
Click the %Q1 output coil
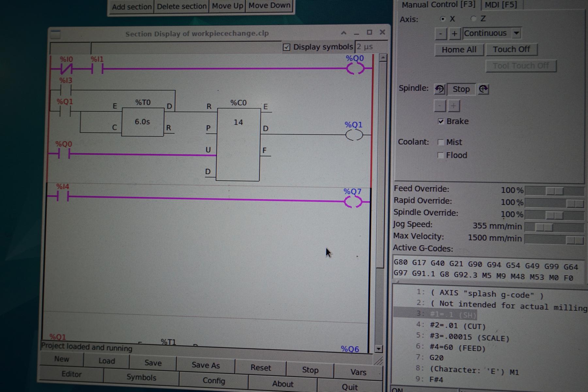(354, 135)
